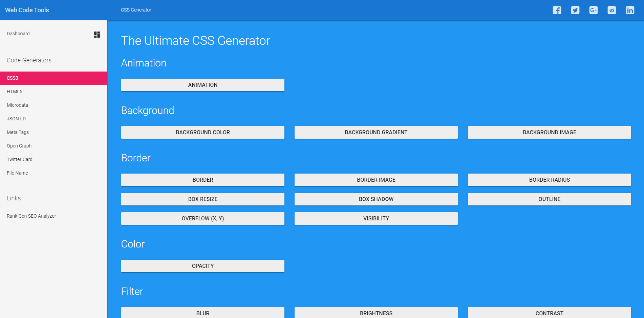
Task: Click the Contrast filter button
Action: point(550,313)
